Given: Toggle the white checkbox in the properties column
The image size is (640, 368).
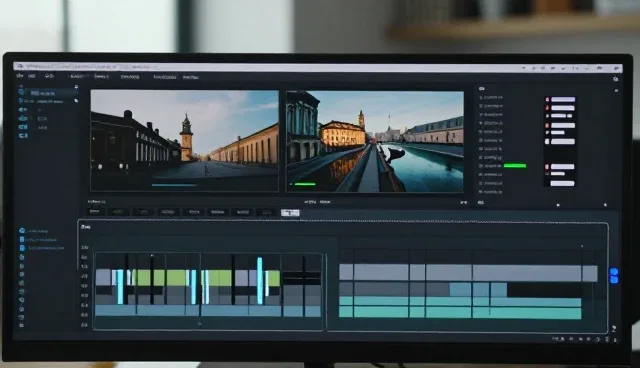Looking at the screenshot, I should point(547,142).
